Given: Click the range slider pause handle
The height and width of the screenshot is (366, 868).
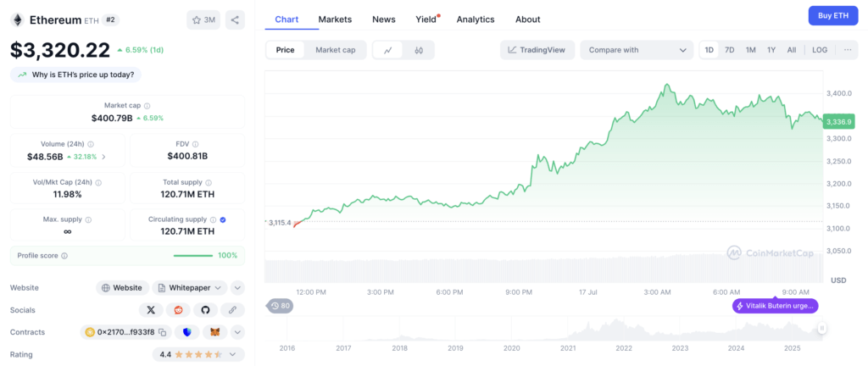Looking at the screenshot, I should pos(822,329).
